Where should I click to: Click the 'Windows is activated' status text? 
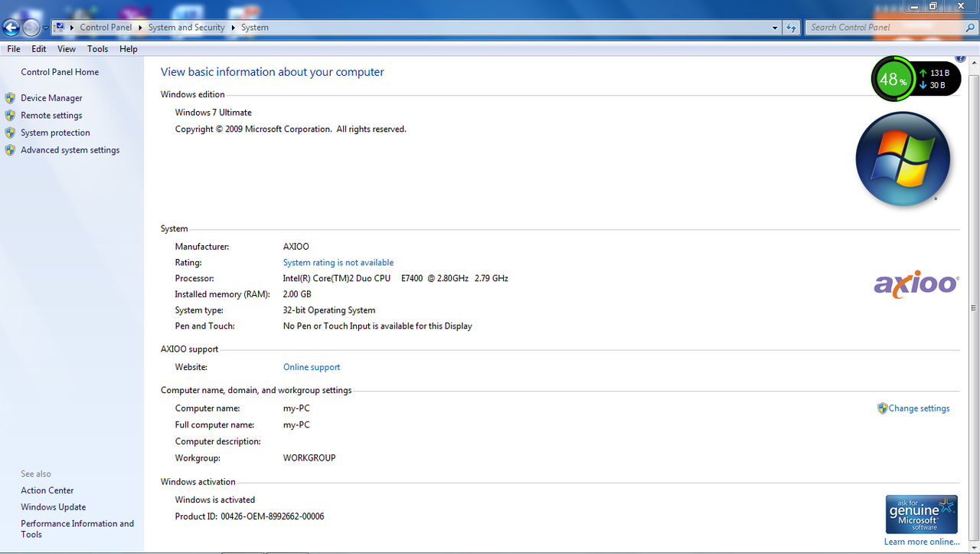(x=215, y=500)
